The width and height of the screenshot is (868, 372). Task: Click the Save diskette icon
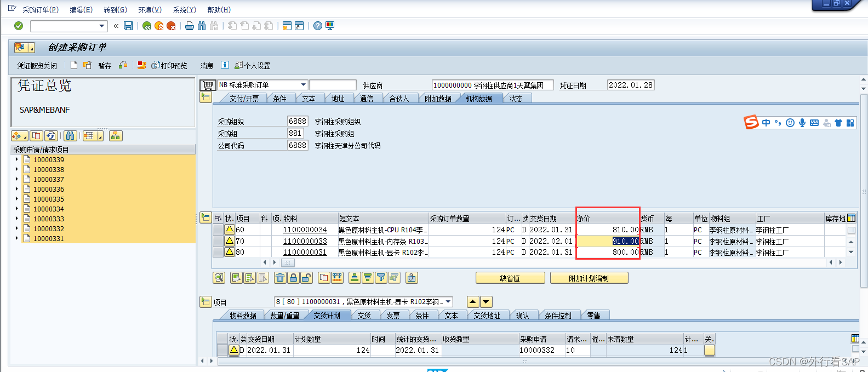coord(128,26)
